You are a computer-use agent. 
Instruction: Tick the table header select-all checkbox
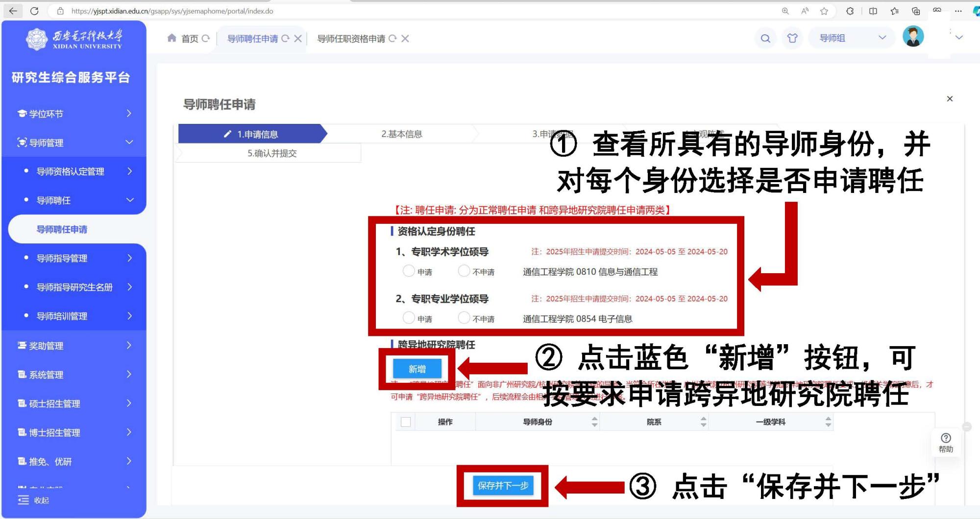point(406,422)
